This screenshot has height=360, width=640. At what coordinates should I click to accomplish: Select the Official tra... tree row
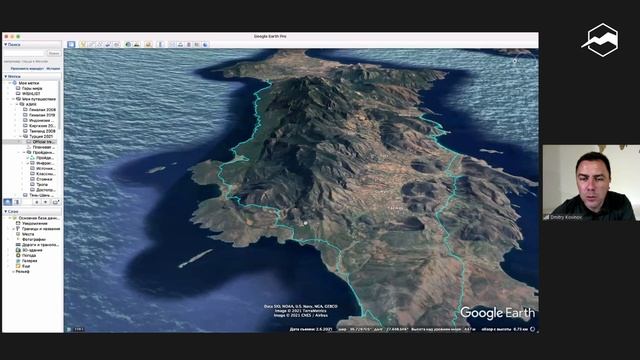[31, 142]
